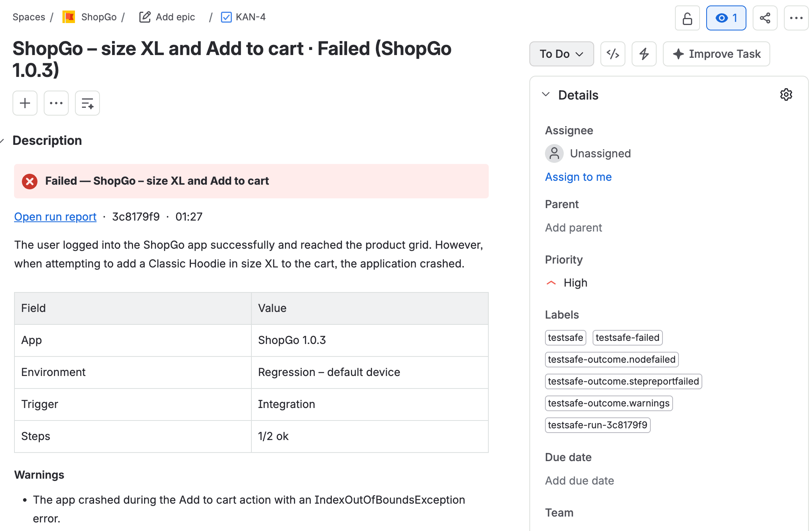
Task: Toggle the watch eye button
Action: [x=726, y=18]
